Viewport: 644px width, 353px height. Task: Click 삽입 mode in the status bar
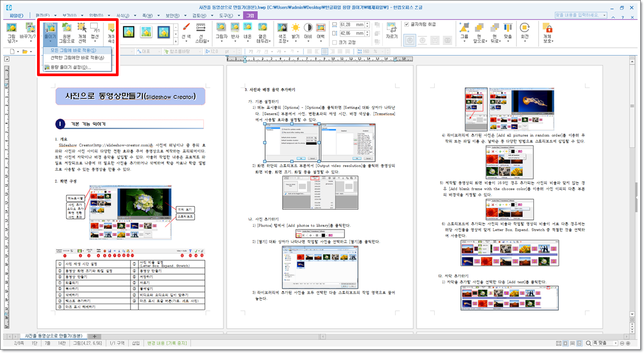pos(136,343)
